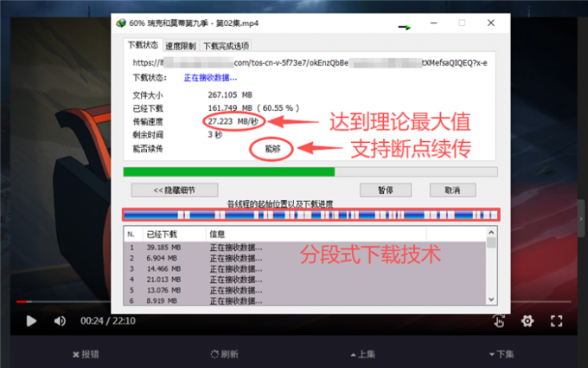Close the download dialog window

(x=491, y=23)
